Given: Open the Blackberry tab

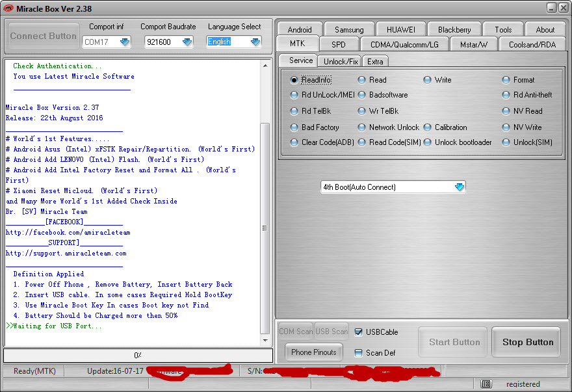Looking at the screenshot, I should [454, 29].
